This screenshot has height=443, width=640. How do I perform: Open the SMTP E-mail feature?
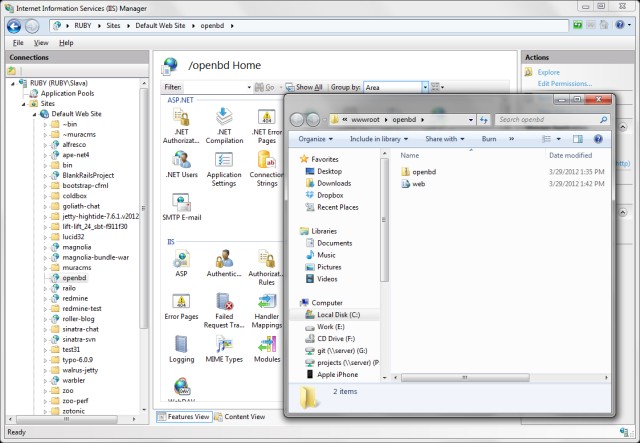pos(182,207)
